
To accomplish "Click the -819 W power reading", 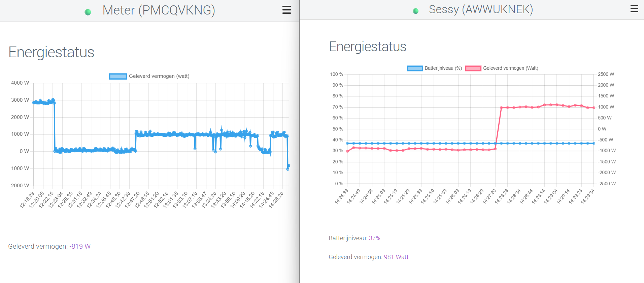I will click(x=80, y=246).
